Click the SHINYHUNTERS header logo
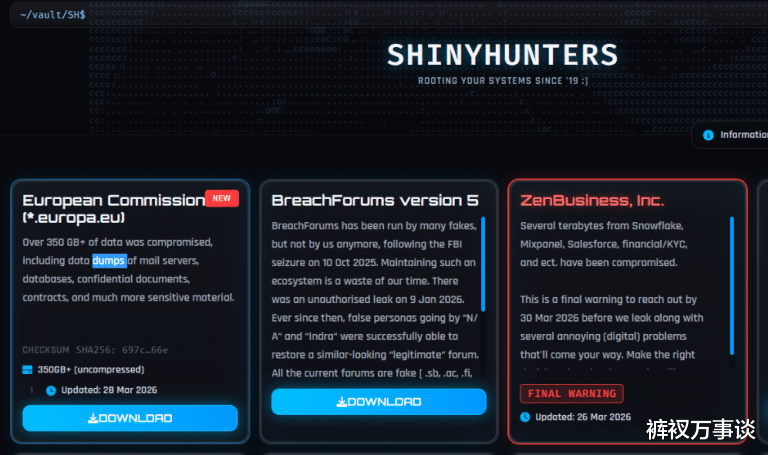768x455 pixels. pyautogui.click(x=503, y=55)
